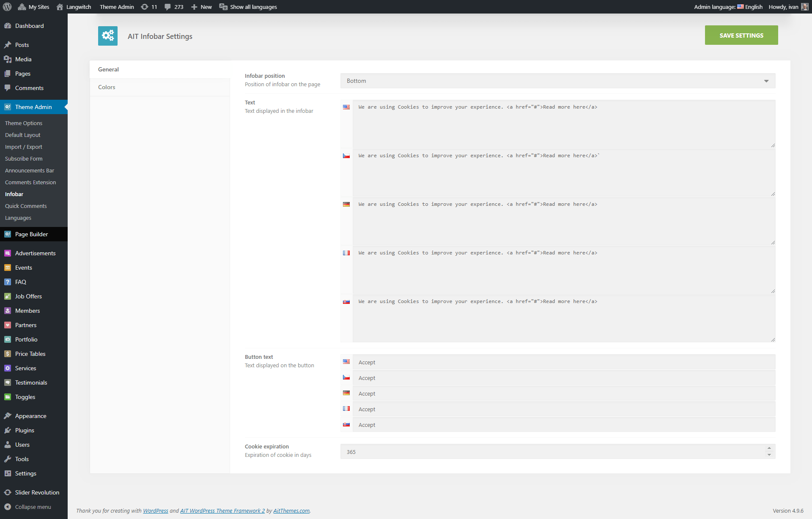Open Pages from the sidebar
Viewport: 812px width, 519px height.
(x=34, y=74)
